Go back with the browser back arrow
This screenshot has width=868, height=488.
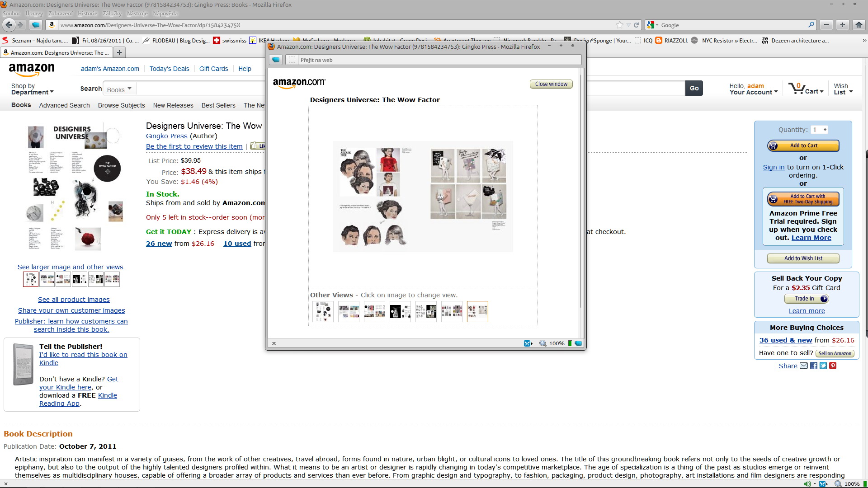9,25
